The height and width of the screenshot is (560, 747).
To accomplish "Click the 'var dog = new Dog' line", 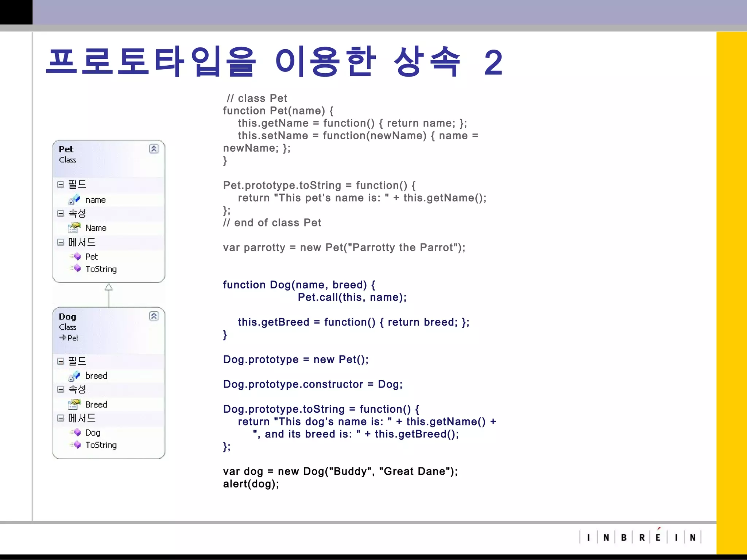I will tap(340, 471).
